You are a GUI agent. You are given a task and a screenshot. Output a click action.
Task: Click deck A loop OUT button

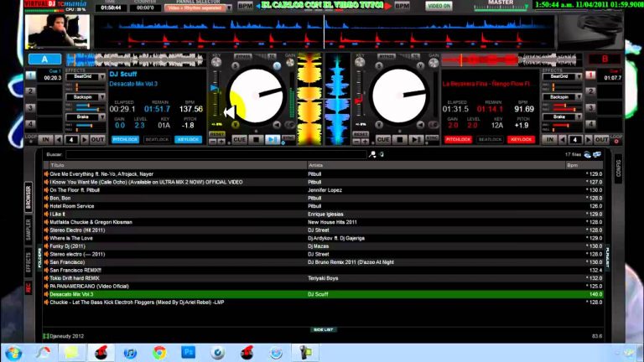coord(97,140)
